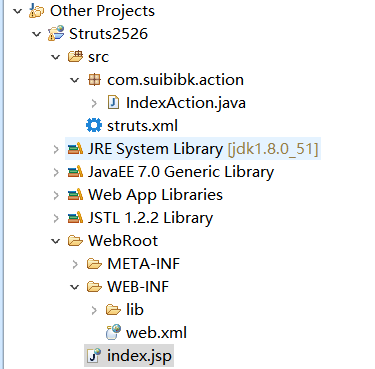Click the com.suibibk.action package icon

pyautogui.click(x=94, y=80)
